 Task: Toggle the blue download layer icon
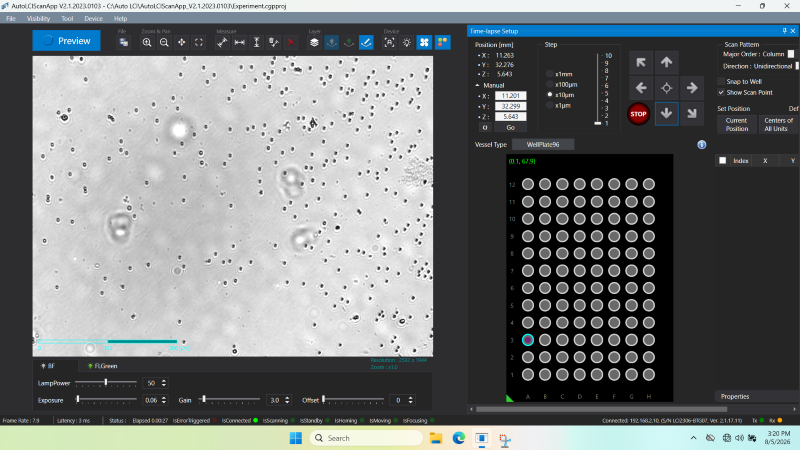pyautogui.click(x=332, y=42)
